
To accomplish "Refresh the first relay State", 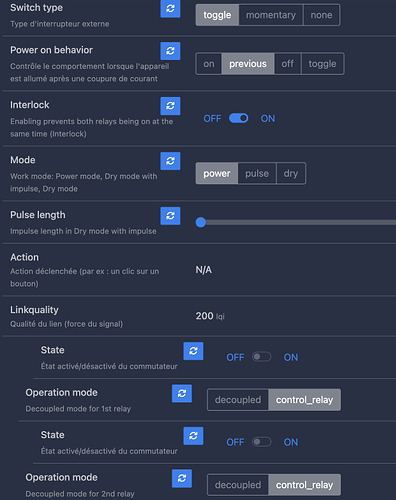I will coord(193,351).
